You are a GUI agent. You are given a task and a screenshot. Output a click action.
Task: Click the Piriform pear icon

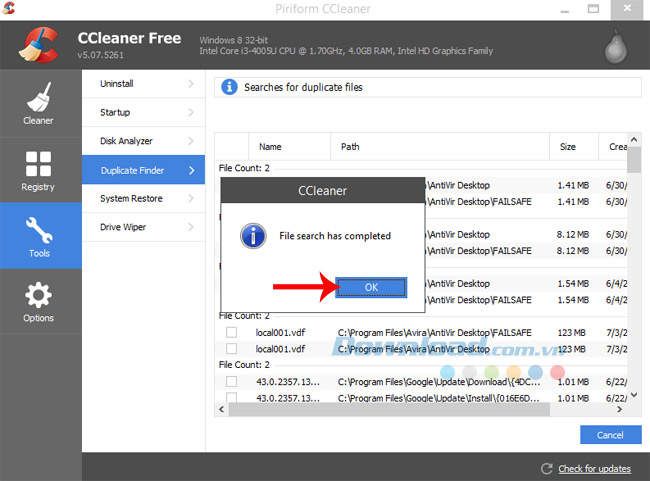[616, 47]
